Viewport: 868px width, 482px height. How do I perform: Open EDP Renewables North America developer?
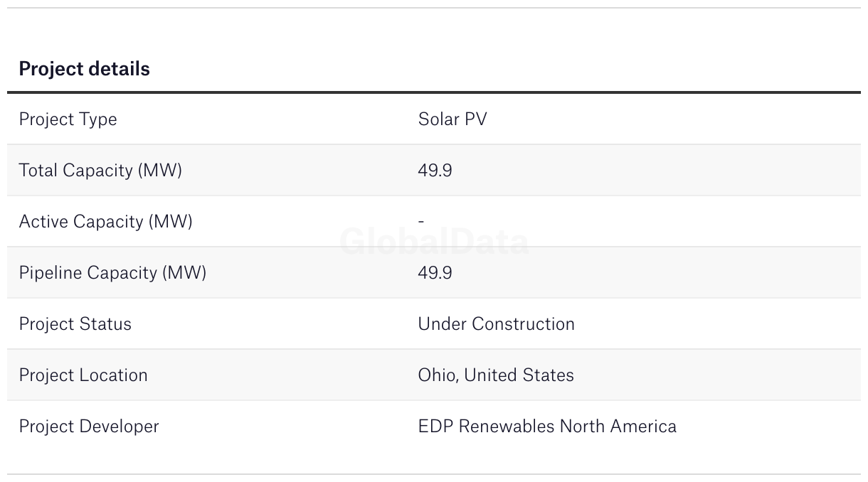coord(547,426)
